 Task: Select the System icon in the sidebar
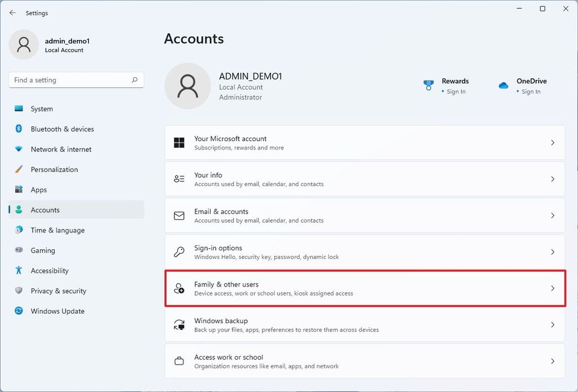[x=18, y=109]
